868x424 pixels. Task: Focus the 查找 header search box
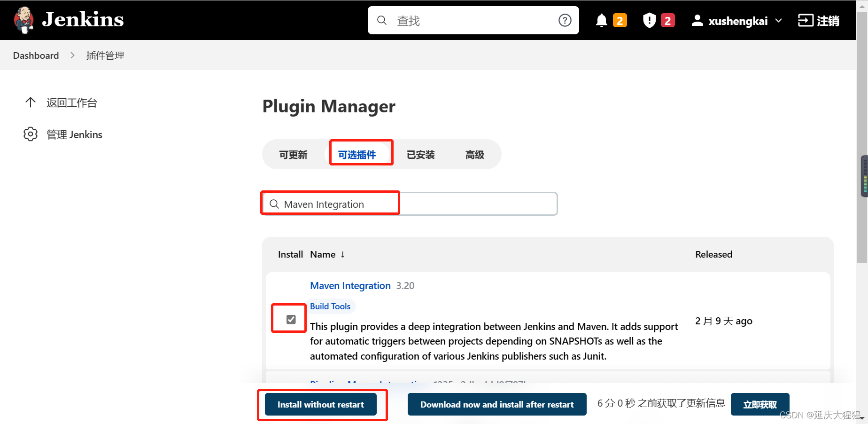473,21
